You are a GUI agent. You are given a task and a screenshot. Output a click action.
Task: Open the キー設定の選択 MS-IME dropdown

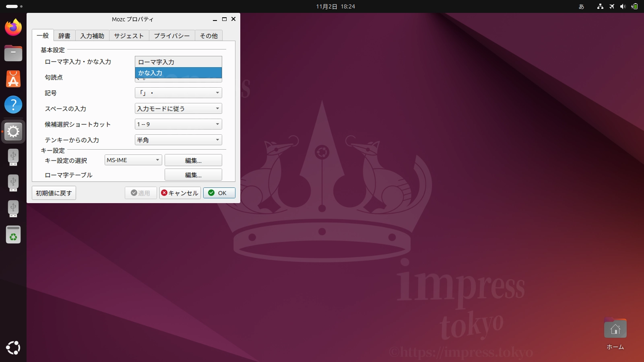tap(133, 160)
